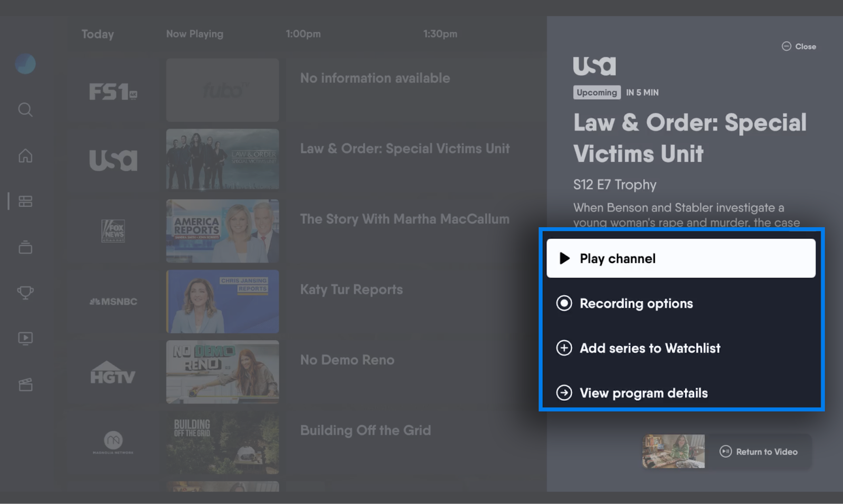Open the Today date selector
The height and width of the screenshot is (504, 843).
pyautogui.click(x=97, y=34)
